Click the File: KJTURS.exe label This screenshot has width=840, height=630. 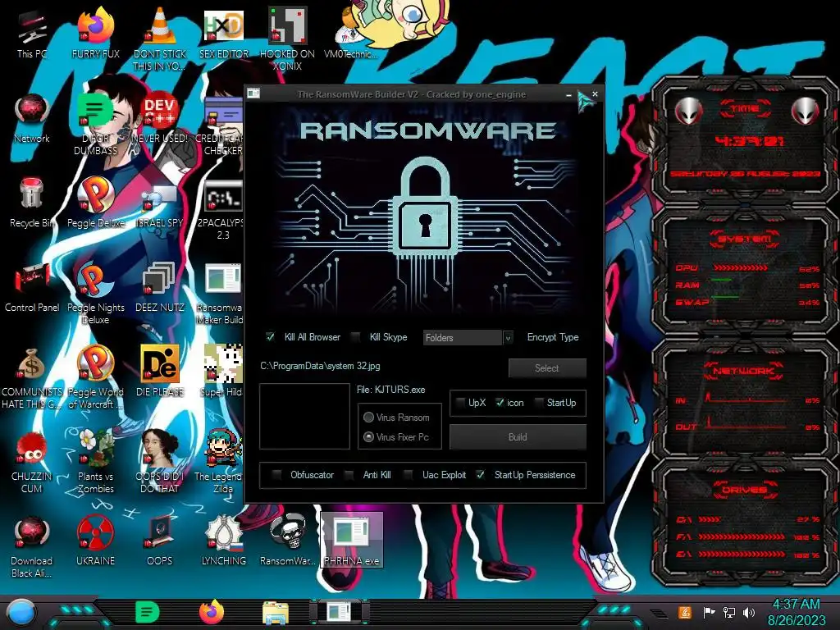[x=391, y=390]
